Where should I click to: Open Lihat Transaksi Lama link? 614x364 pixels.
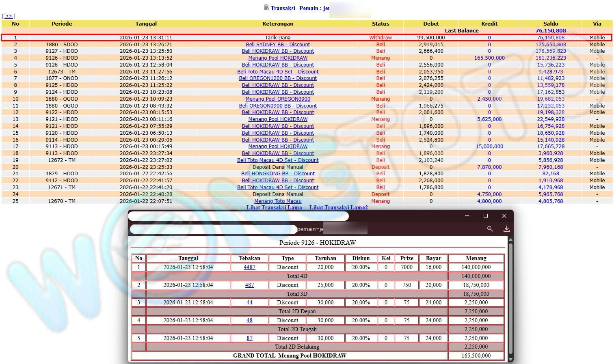[x=274, y=207]
